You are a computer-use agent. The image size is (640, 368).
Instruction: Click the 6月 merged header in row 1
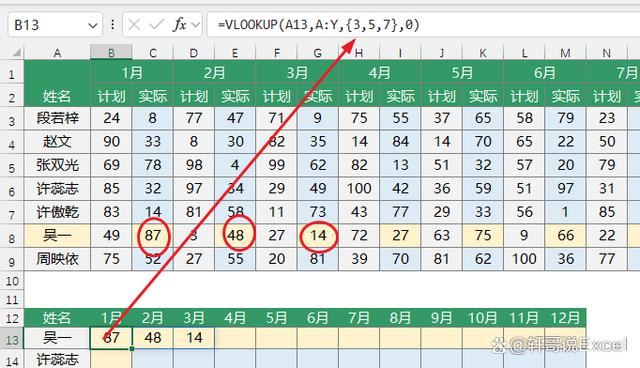[x=544, y=73]
